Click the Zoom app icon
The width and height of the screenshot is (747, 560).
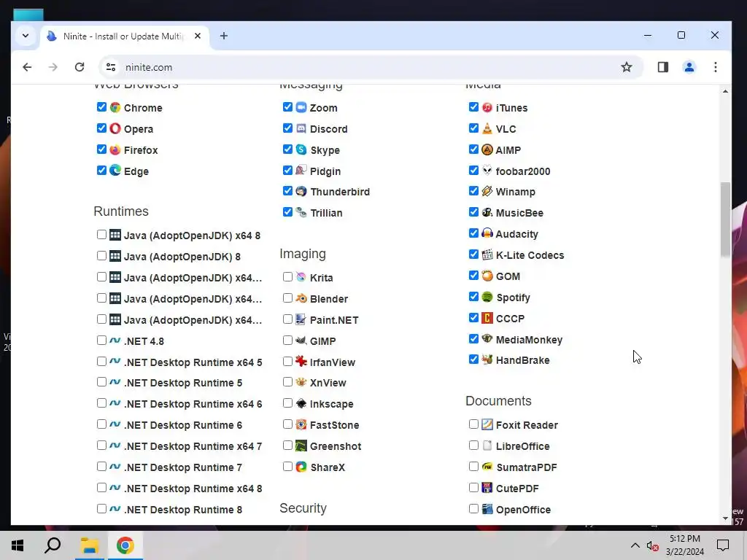[x=301, y=108]
